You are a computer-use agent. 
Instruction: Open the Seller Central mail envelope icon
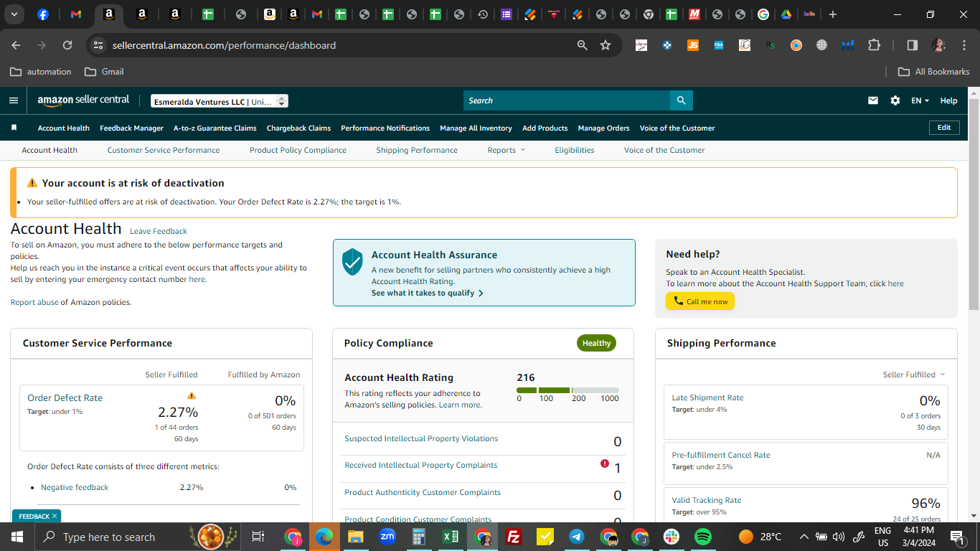873,100
